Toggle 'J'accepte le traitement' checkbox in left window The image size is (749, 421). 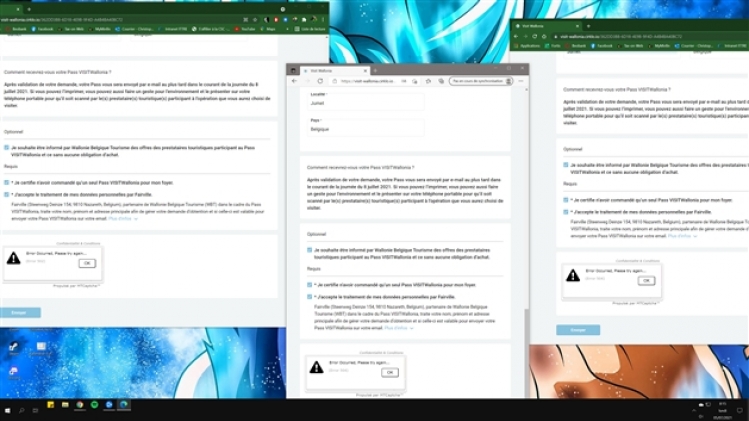(x=6, y=194)
